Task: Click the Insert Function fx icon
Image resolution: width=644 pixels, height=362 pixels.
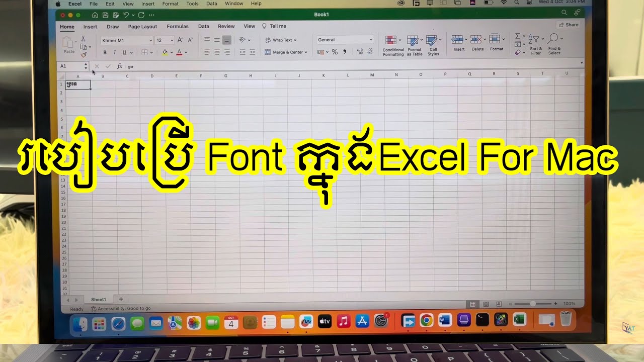Action: click(x=119, y=66)
